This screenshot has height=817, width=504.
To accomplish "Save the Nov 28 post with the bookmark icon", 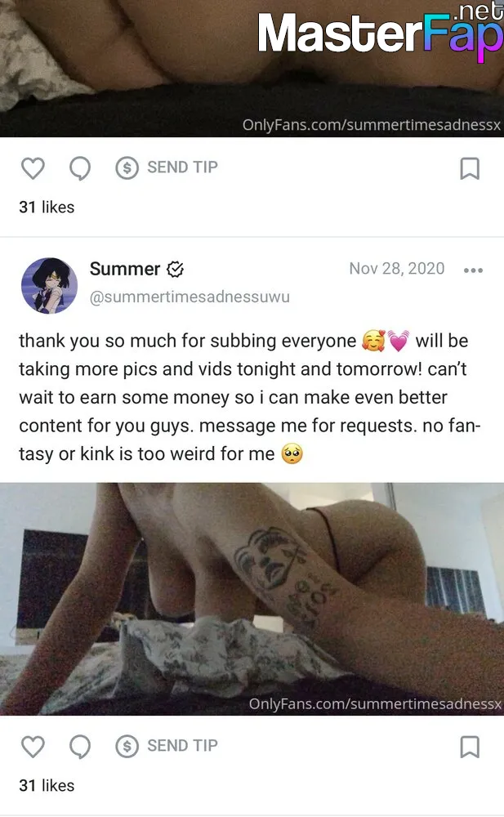I will 470,747.
